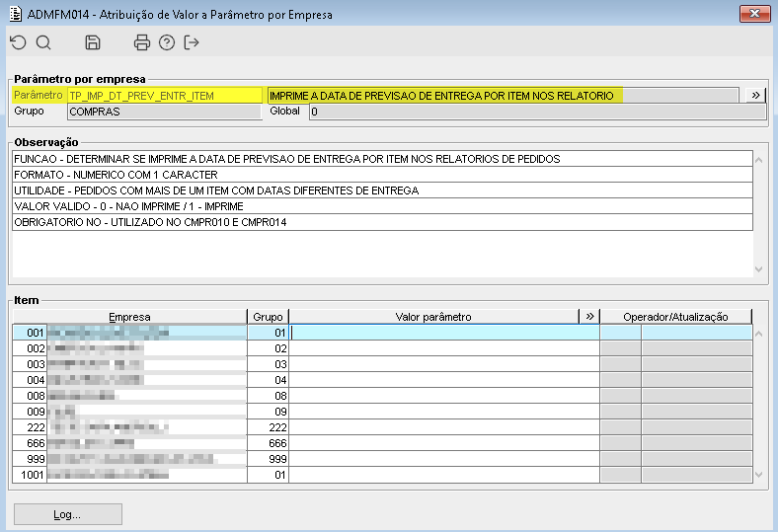Save with the floppy disk icon
778x532 pixels.
93,42
